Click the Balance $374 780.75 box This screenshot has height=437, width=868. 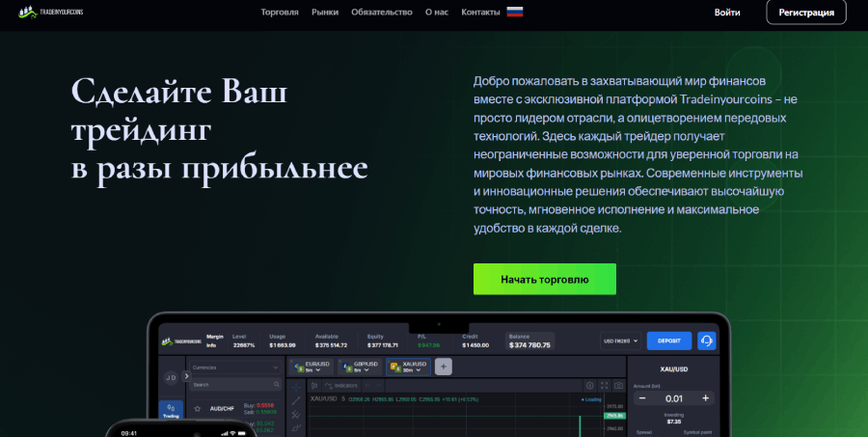529,341
